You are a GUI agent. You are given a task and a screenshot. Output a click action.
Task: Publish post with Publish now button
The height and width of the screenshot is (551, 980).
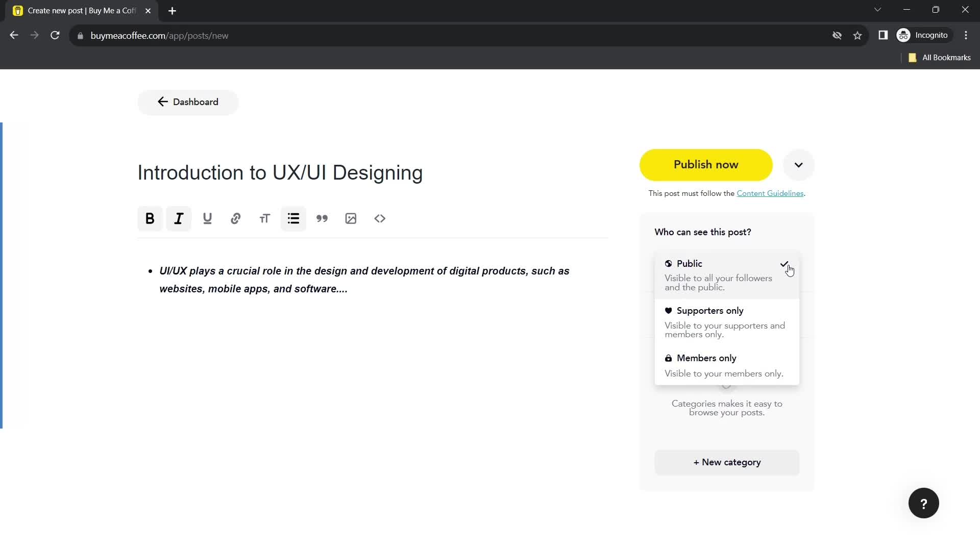click(x=705, y=164)
